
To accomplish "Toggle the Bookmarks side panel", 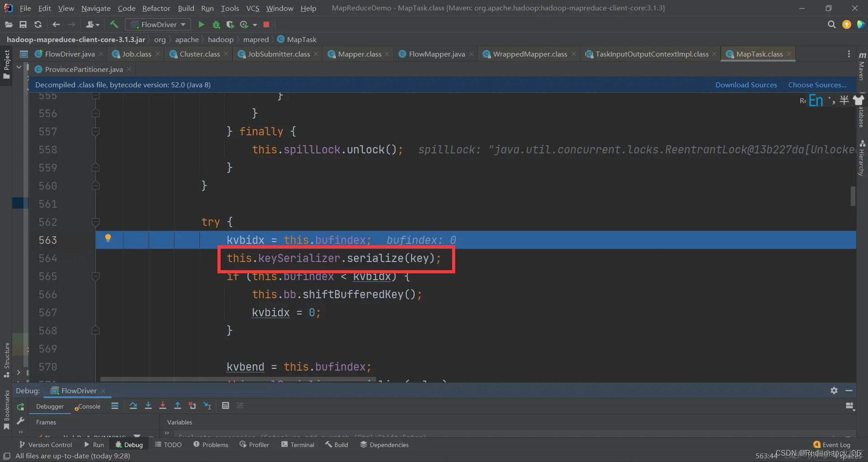I will click(x=6, y=410).
